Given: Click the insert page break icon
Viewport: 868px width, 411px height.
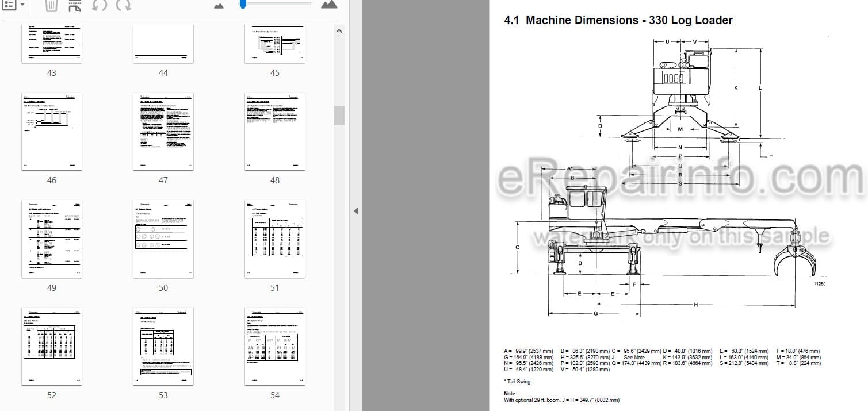Looking at the screenshot, I should point(75,6).
